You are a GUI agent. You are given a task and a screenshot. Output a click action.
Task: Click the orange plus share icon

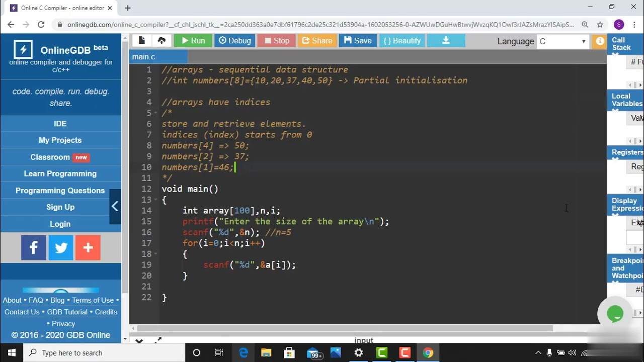[88, 247]
